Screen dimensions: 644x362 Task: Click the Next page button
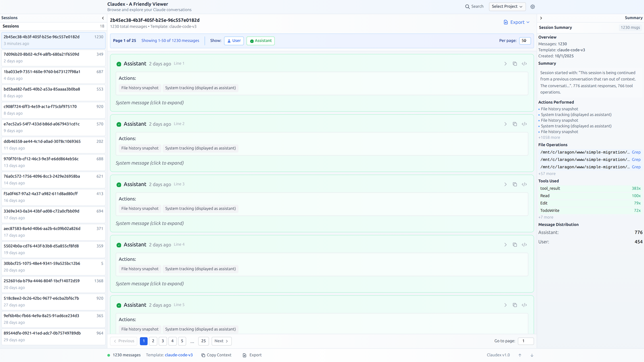tap(221, 341)
